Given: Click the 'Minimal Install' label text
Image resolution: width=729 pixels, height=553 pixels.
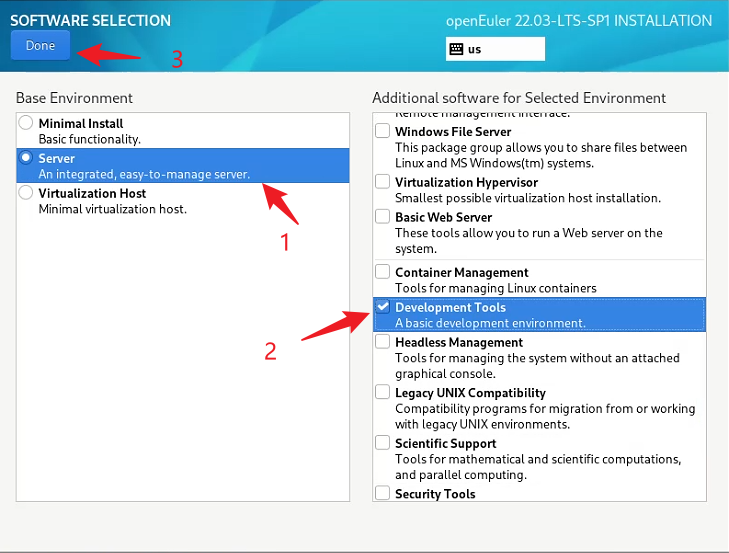Looking at the screenshot, I should (x=81, y=123).
